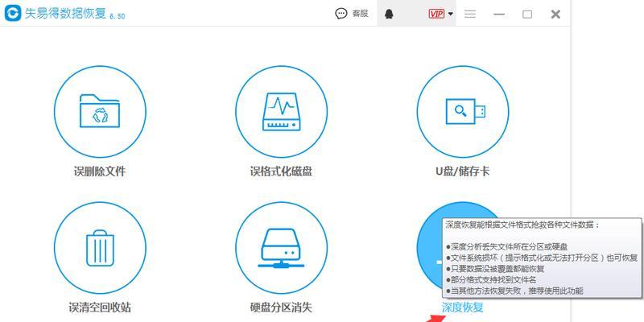The image size is (644, 322).
Task: Open the hamburger menu in title bar
Action: coord(470,14)
